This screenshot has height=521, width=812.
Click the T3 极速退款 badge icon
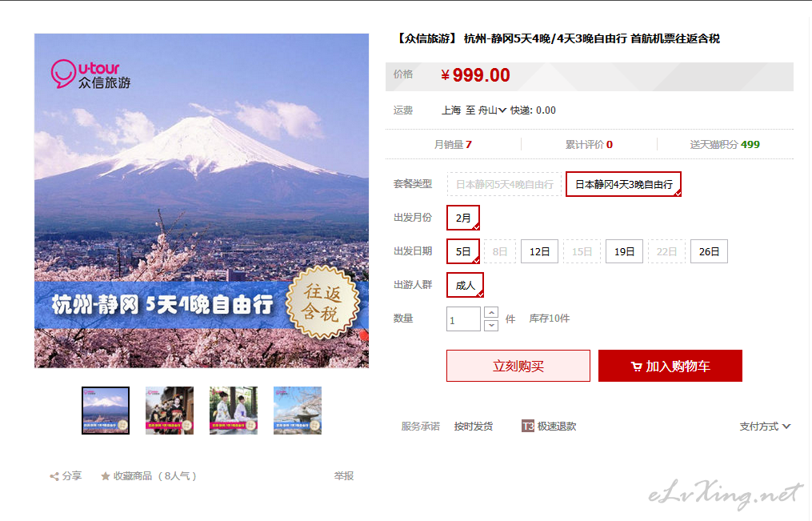point(528,427)
